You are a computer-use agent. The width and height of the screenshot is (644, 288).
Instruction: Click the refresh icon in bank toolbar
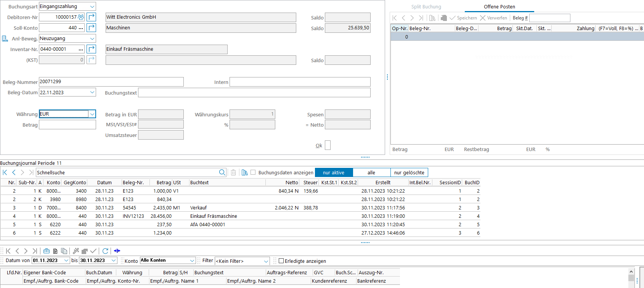[x=105, y=251]
